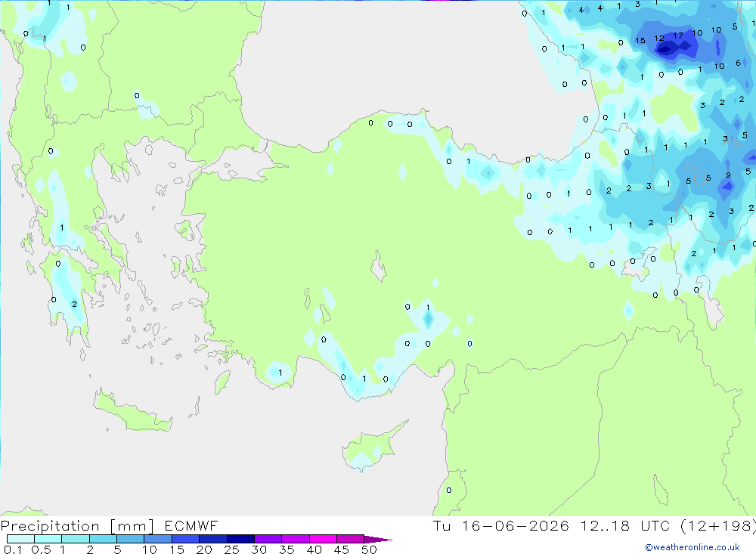756x554 pixels.
Task: Click the '(12+198)' forecast offset text
Action: coord(718,525)
